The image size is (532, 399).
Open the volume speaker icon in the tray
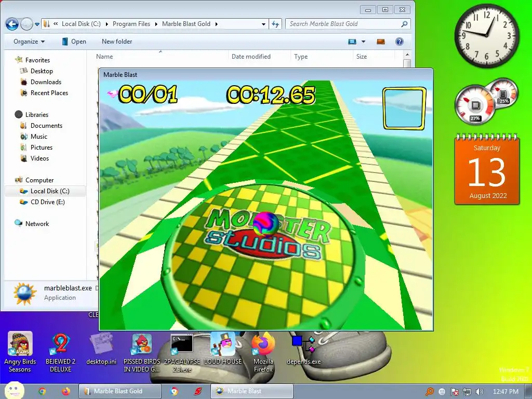[x=480, y=392]
